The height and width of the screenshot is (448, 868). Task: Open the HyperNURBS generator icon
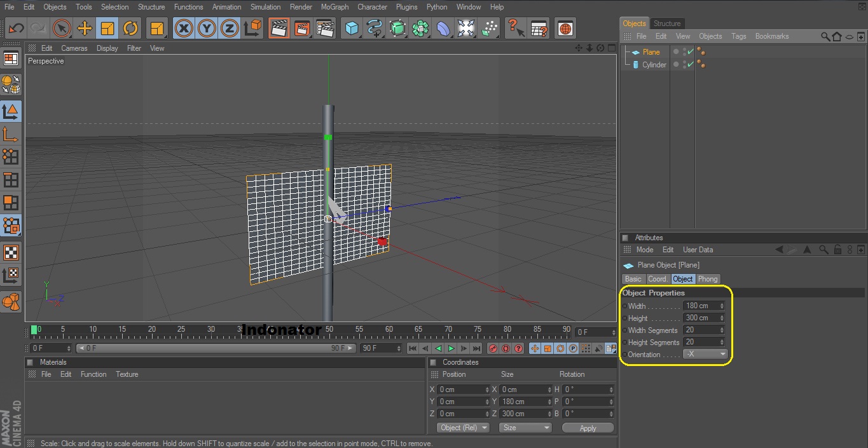(397, 28)
